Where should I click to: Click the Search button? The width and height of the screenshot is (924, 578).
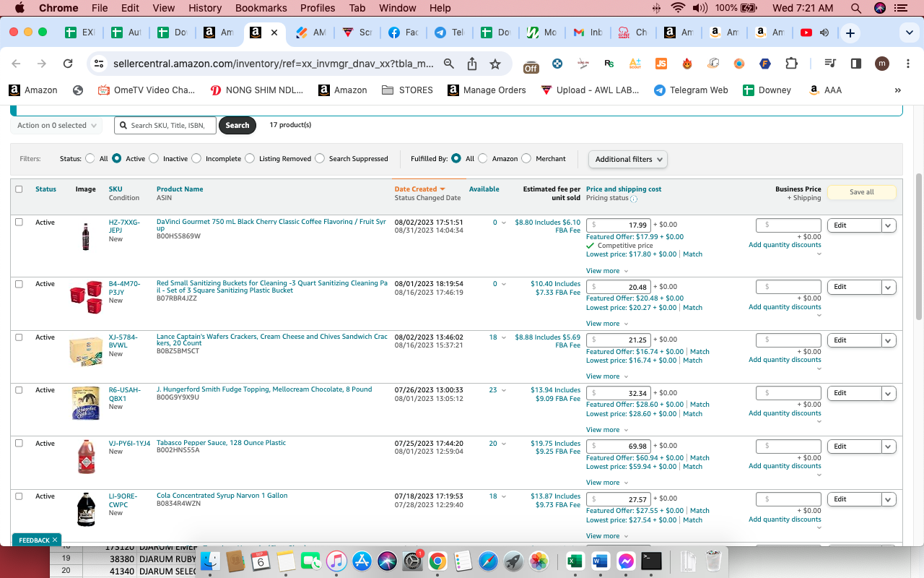237,125
